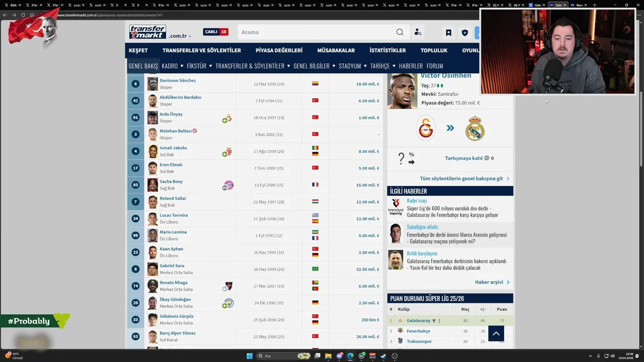
Task: Switch to the FORUM tab
Action: click(x=435, y=66)
